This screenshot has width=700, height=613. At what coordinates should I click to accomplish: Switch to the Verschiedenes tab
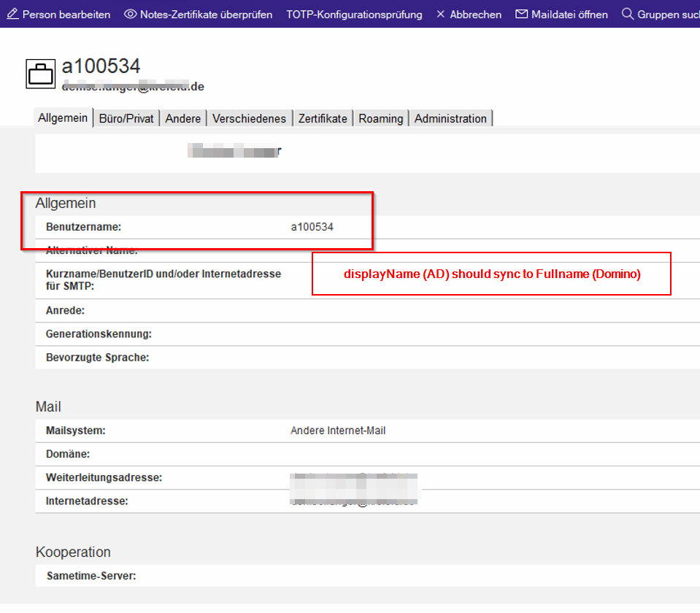pos(249,118)
